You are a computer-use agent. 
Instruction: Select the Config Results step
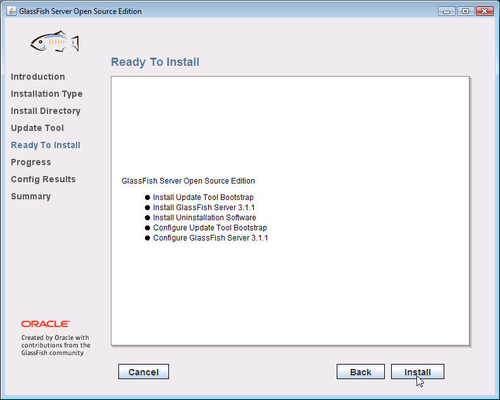43,179
